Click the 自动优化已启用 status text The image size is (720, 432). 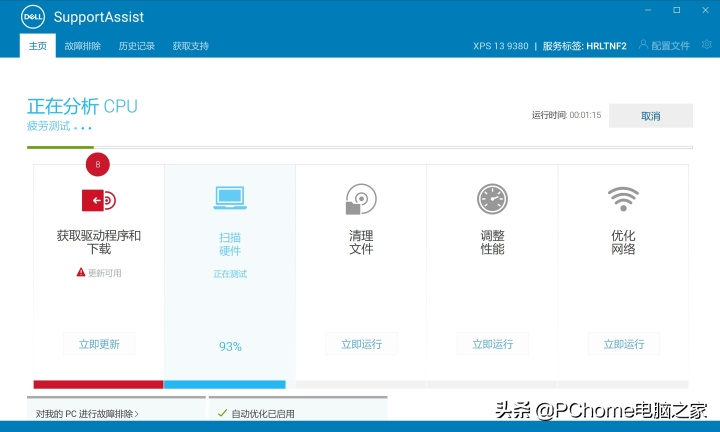(x=263, y=414)
